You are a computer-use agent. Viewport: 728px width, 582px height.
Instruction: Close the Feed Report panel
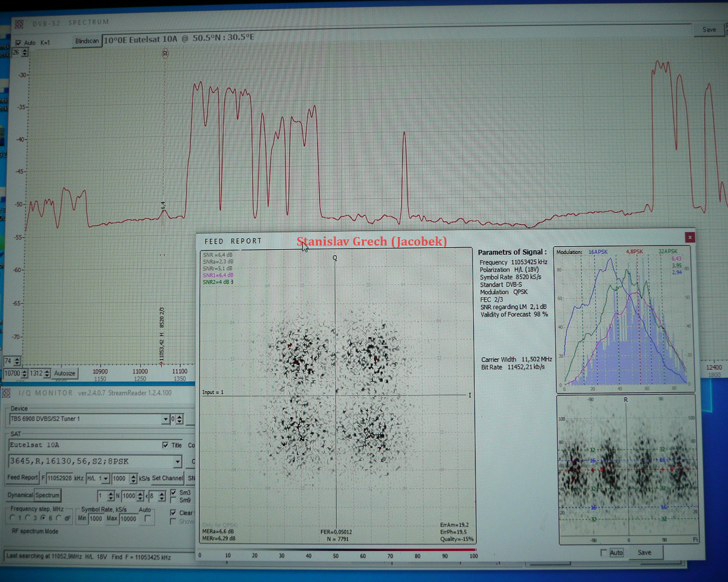coord(689,237)
